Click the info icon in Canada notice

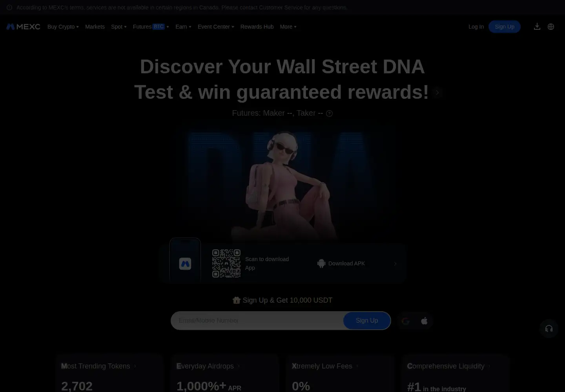[x=9, y=7]
